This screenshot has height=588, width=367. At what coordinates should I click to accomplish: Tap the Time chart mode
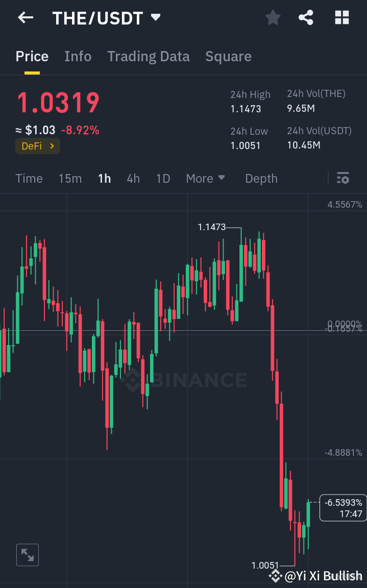[29, 178]
